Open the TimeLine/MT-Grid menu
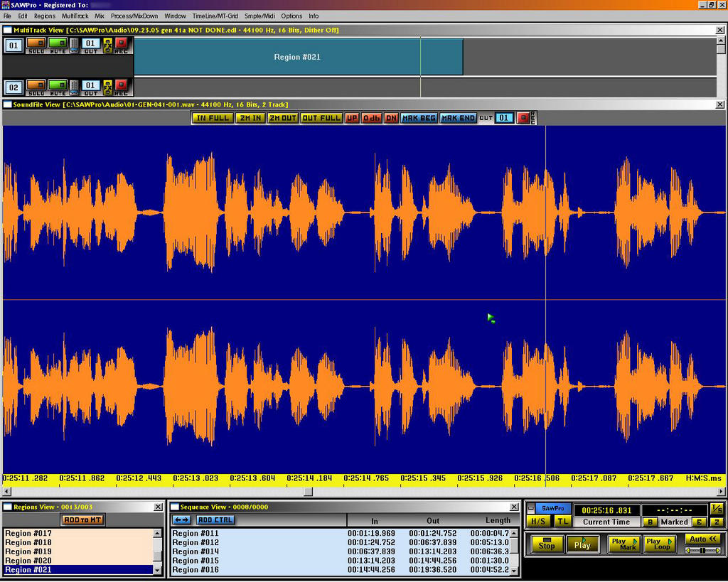 point(215,16)
